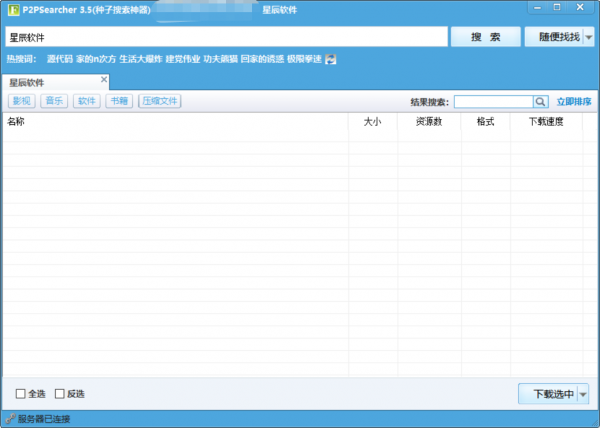Click the result search magnifier icon

pos(540,102)
